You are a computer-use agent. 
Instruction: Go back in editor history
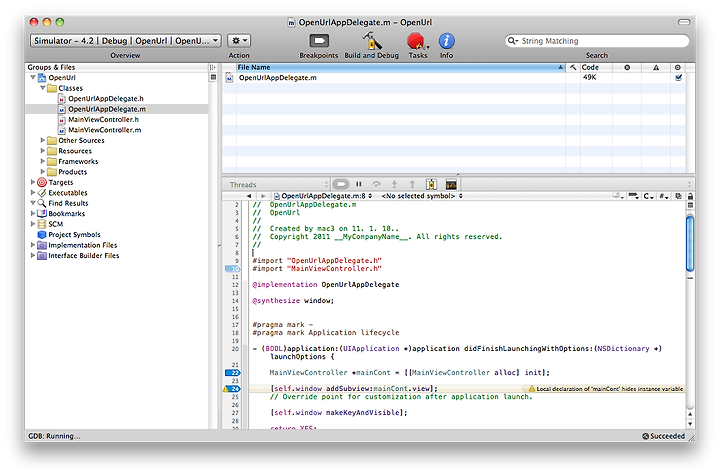(249, 196)
